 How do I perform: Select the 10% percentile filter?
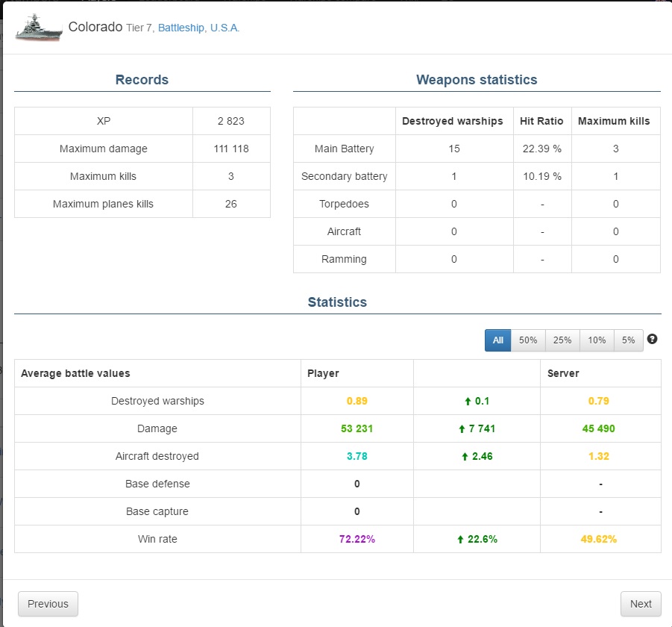click(x=597, y=340)
